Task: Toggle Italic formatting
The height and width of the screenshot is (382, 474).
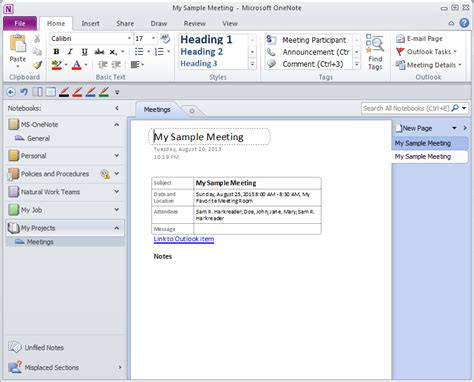Action: click(x=70, y=52)
